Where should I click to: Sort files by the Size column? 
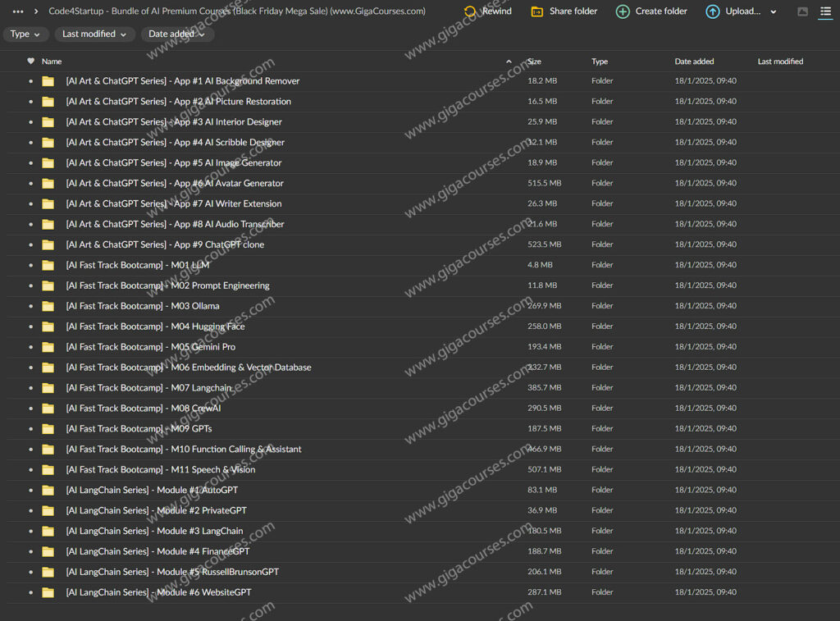pos(534,62)
